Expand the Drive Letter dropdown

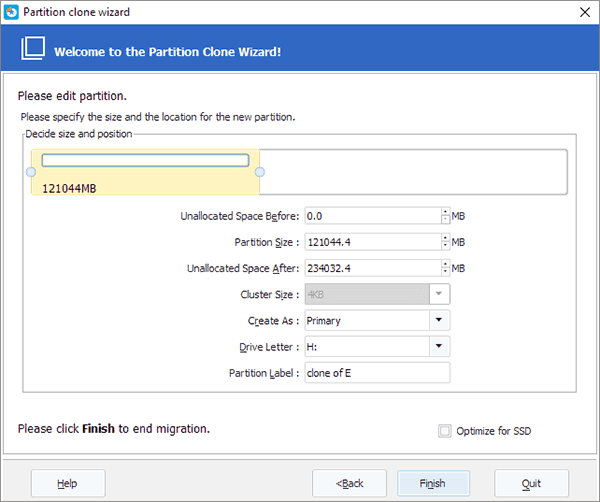pos(439,346)
